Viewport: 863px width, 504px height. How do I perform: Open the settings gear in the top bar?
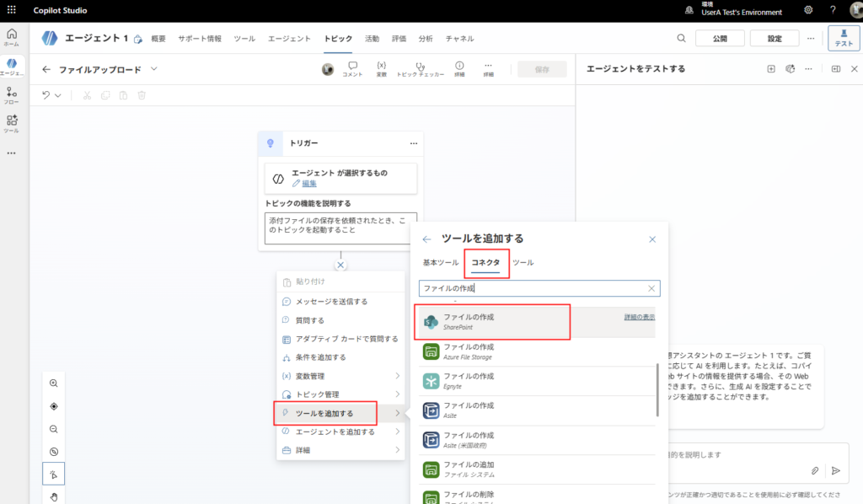pyautogui.click(x=807, y=11)
